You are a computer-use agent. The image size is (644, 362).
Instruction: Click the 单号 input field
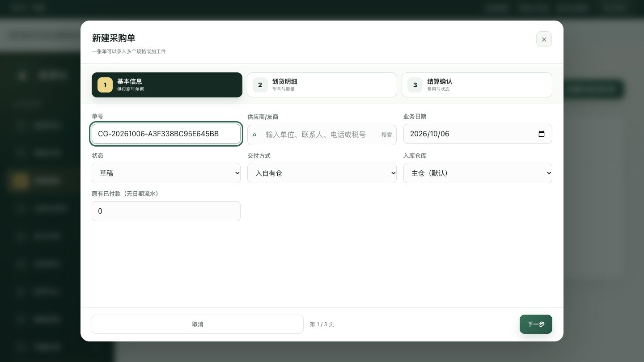pyautogui.click(x=166, y=134)
